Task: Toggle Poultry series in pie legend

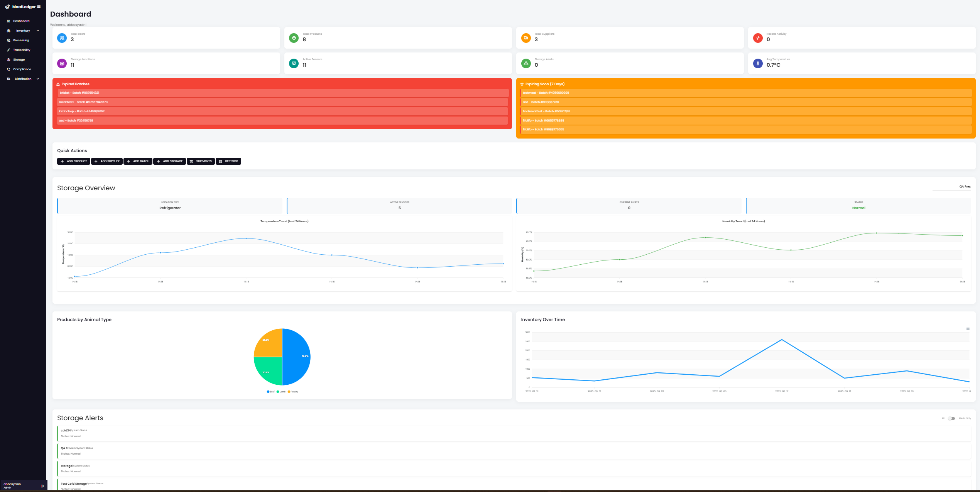Action: pos(293,392)
